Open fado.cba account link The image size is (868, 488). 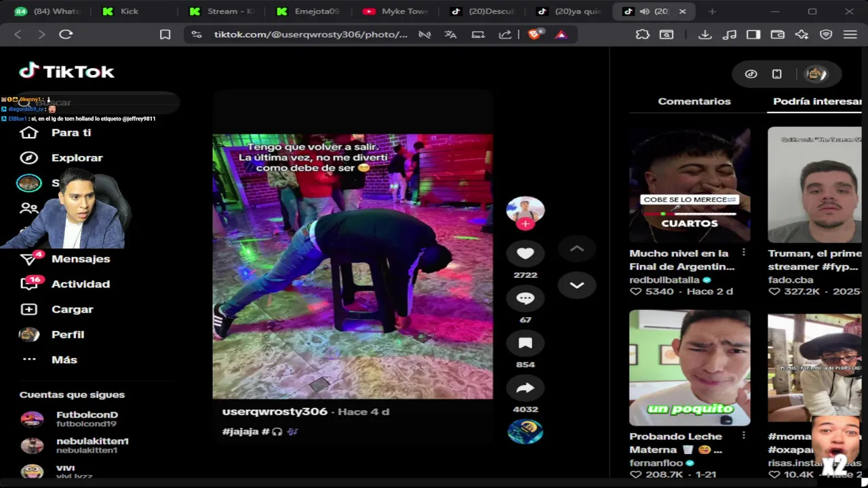pos(791,279)
